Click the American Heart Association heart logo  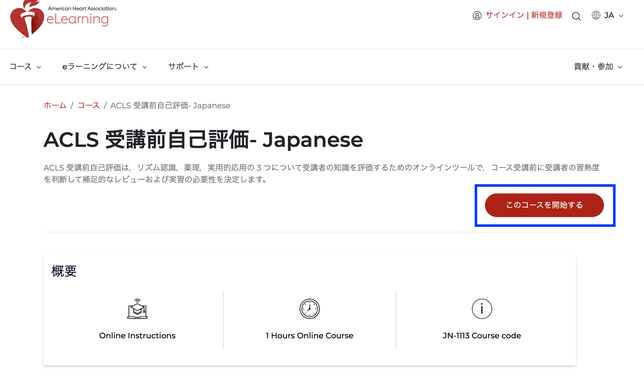[x=27, y=19]
